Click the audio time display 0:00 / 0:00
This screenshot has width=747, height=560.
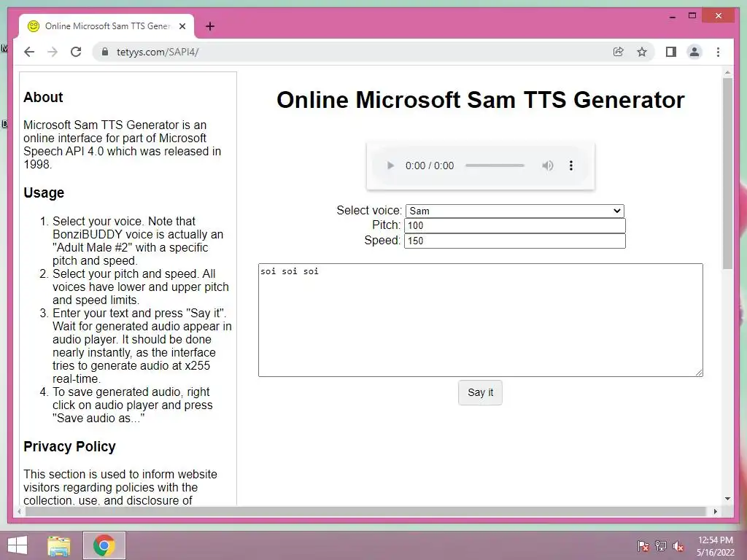click(x=430, y=166)
